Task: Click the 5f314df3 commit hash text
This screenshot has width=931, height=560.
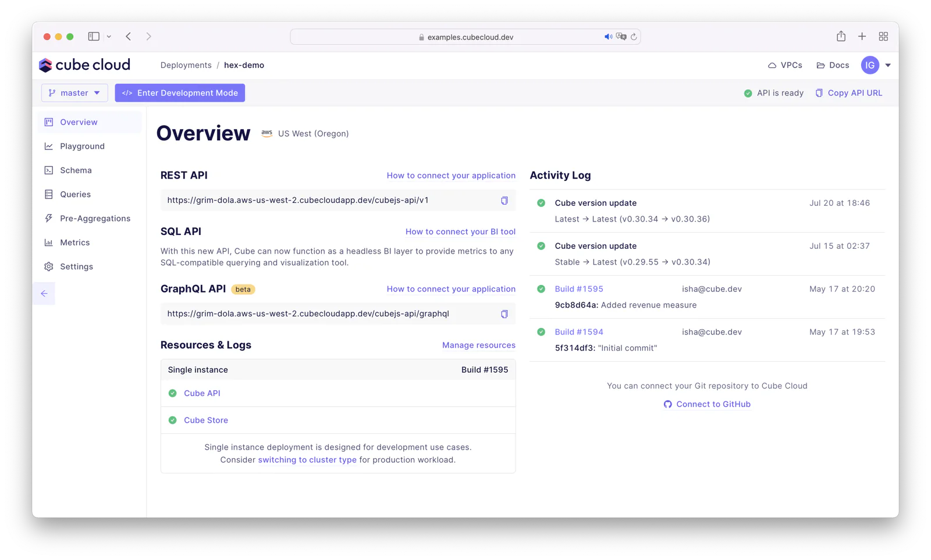Action: [575, 348]
